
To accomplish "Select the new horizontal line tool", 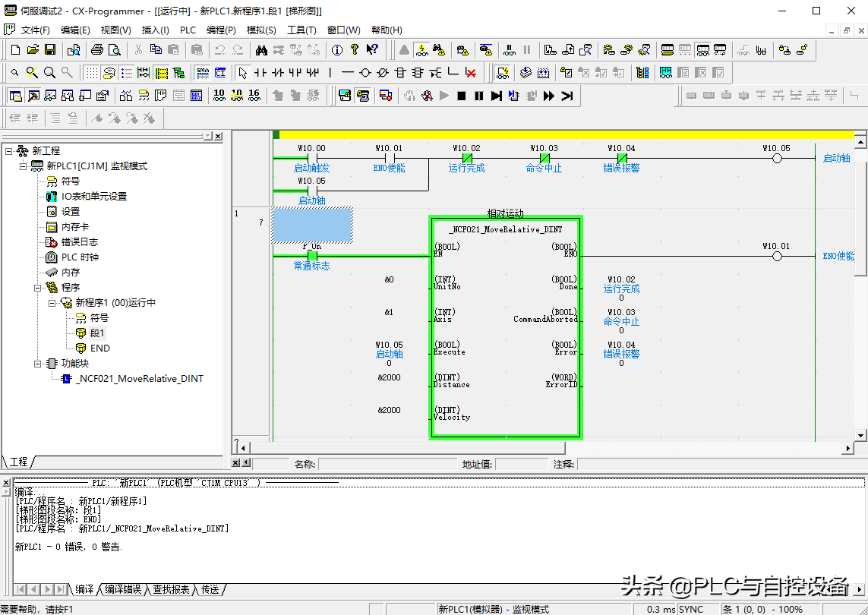I will [x=347, y=73].
